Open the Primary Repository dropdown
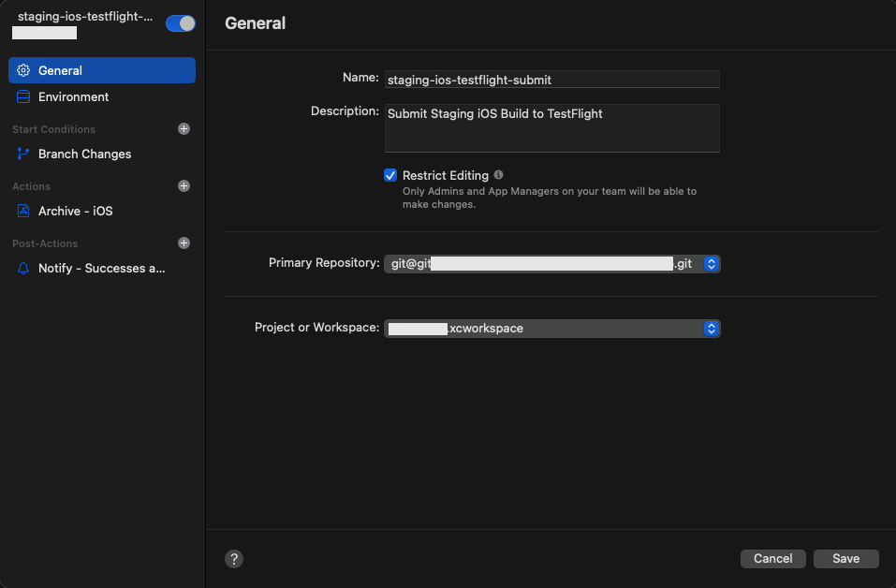The width and height of the screenshot is (896, 588). 711,264
